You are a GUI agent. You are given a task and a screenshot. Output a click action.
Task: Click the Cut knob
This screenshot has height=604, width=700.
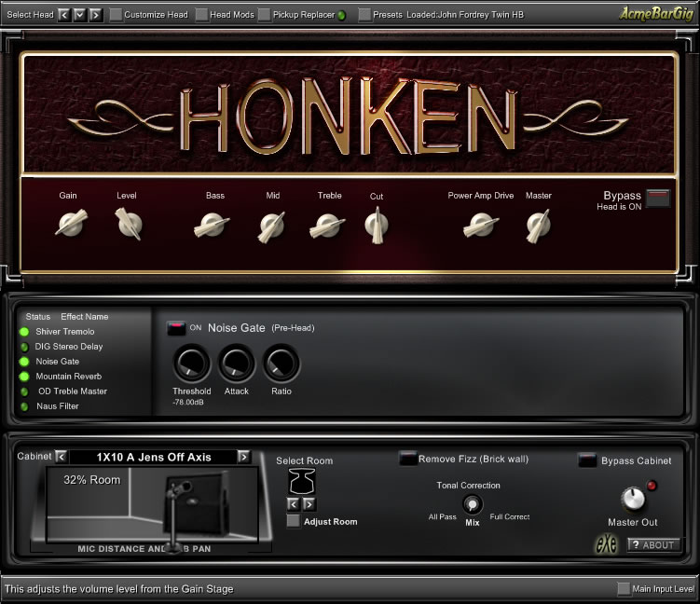[377, 225]
